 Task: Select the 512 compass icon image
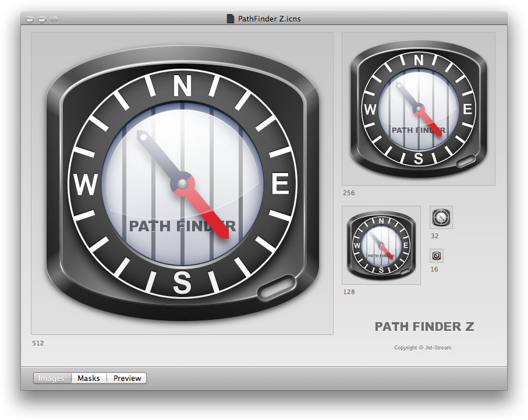[182, 183]
